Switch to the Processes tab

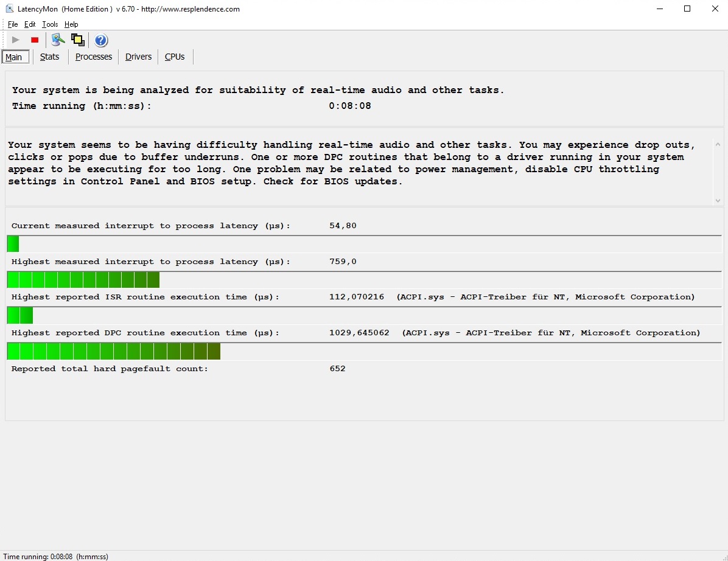pyautogui.click(x=94, y=57)
